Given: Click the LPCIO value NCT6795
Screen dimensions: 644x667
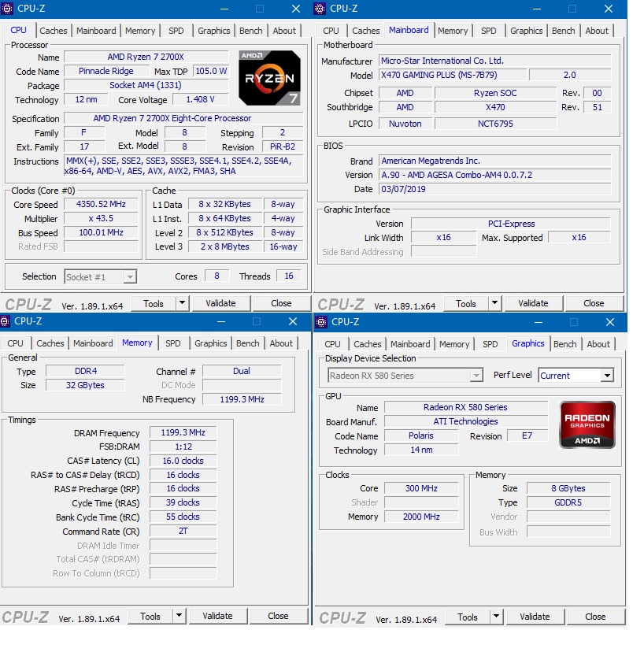Looking at the screenshot, I should [495, 124].
